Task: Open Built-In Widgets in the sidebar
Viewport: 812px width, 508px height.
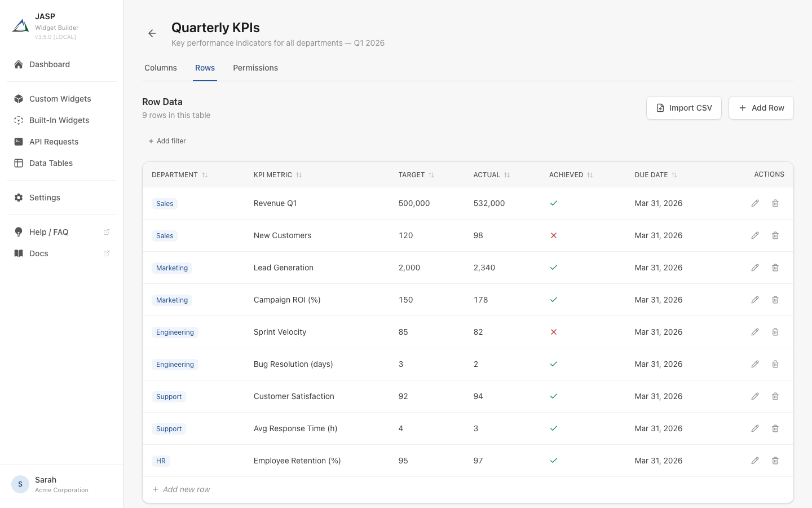Action: 59,120
